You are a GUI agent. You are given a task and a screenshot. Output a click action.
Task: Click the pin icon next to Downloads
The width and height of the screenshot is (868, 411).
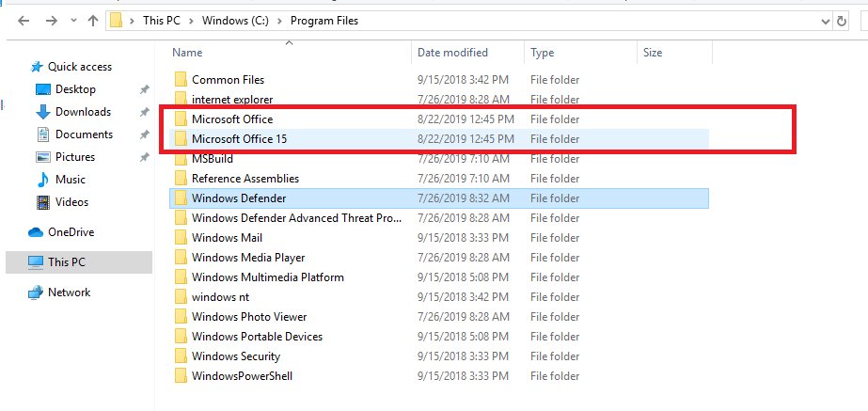pos(144,112)
